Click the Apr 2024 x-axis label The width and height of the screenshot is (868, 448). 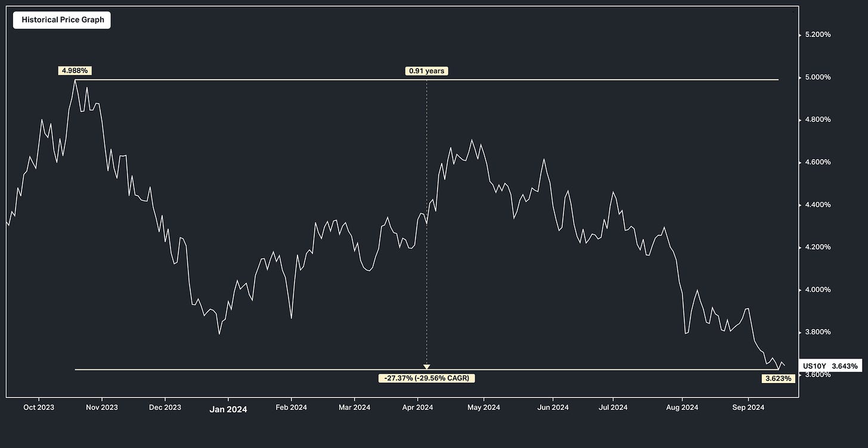point(417,407)
